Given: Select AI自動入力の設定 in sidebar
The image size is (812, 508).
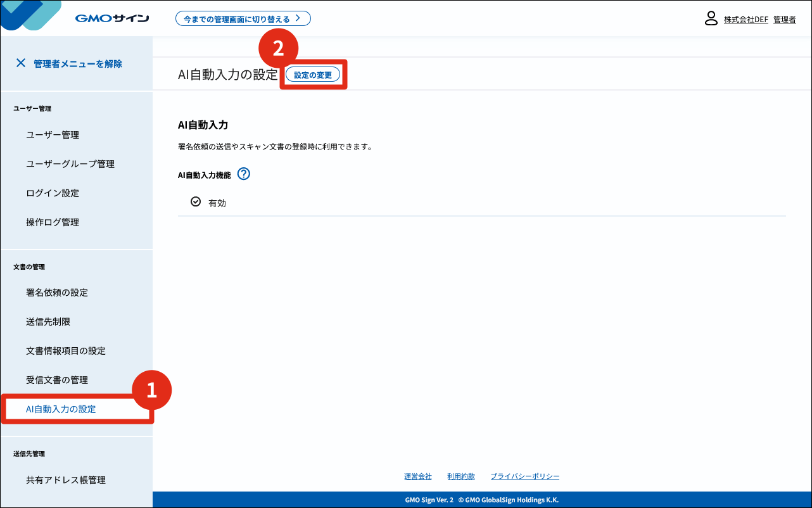Looking at the screenshot, I should pyautogui.click(x=61, y=409).
